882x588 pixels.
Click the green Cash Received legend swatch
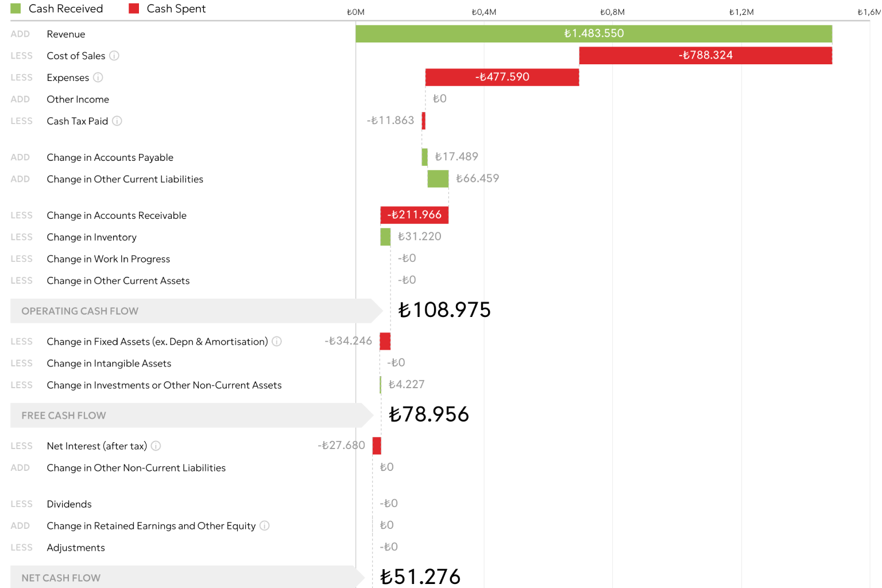pyautogui.click(x=16, y=9)
